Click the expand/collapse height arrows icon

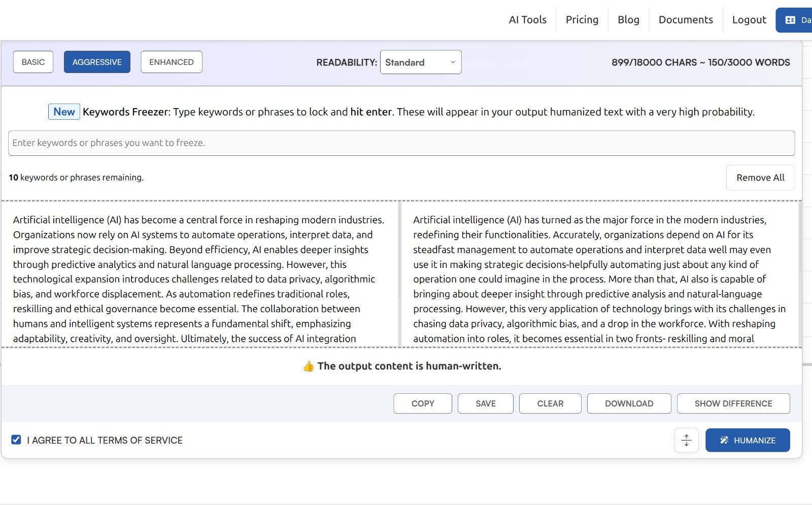click(686, 440)
